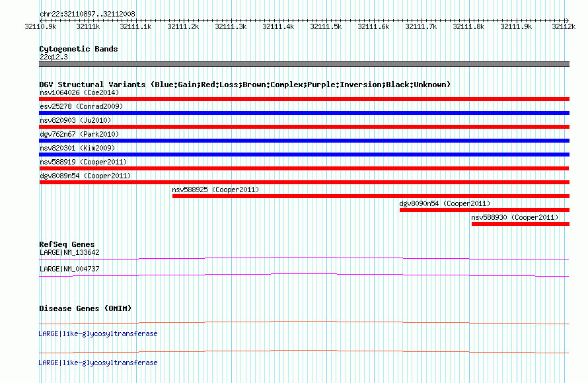This screenshot has height=383, width=588.
Task: Pick the 32111.5k mark on the ruler
Action: (326, 26)
